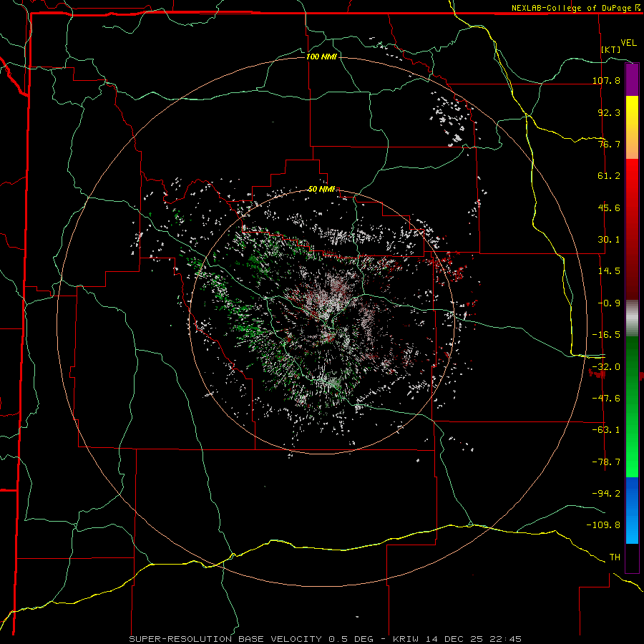
Task: Click the purple segment of the velocity color bar
Action: [632, 80]
